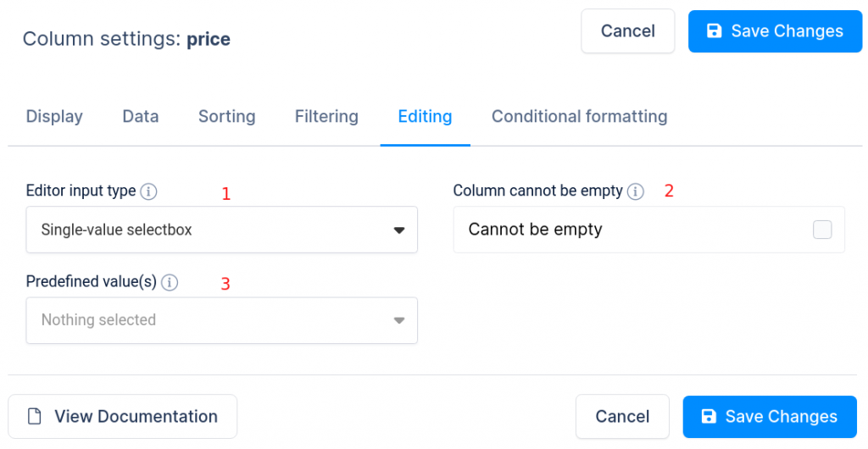Image resolution: width=868 pixels, height=449 pixels.
Task: Click arrow on Single-value selectbox dropdown
Action: tap(399, 230)
